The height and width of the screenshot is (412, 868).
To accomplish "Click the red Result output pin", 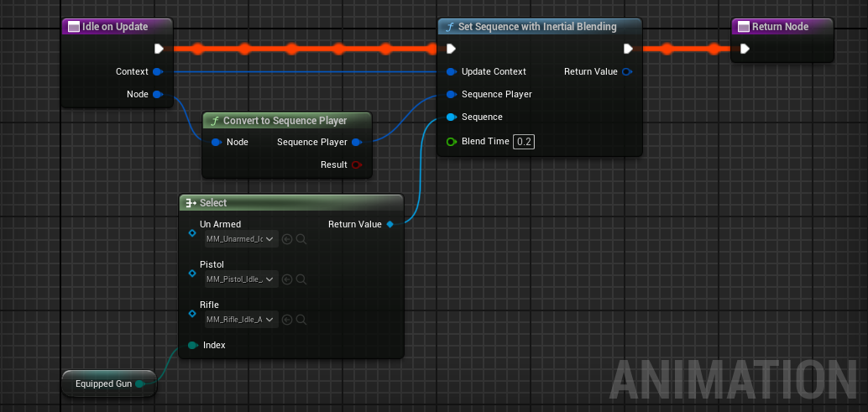I will point(357,164).
